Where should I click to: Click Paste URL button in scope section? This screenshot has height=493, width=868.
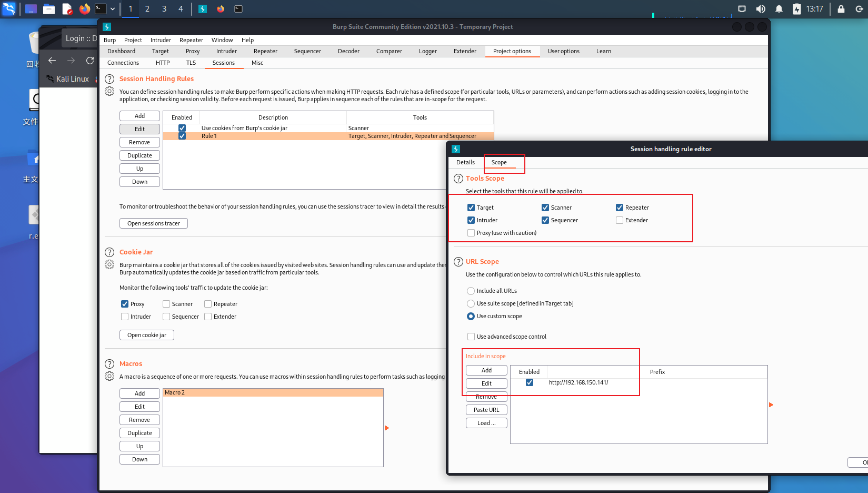pyautogui.click(x=486, y=410)
